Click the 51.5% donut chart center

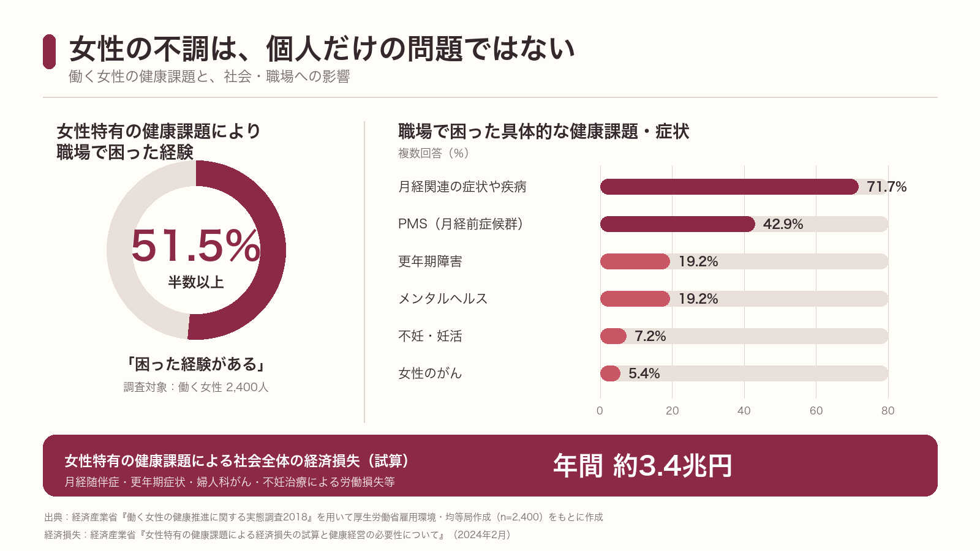(x=196, y=250)
